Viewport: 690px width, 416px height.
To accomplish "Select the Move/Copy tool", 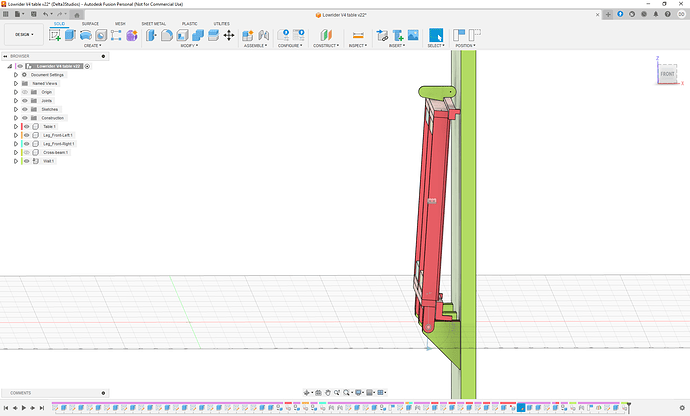I will [x=229, y=35].
